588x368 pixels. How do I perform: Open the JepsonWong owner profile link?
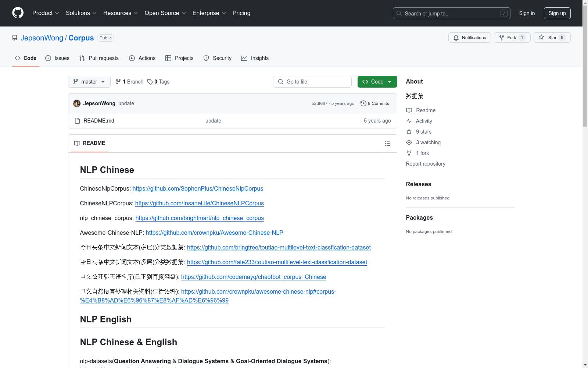42,38
